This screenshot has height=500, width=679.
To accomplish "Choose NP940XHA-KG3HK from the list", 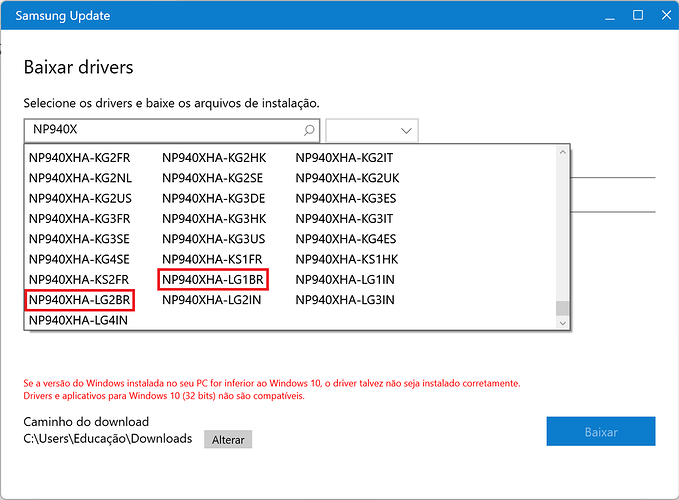I will coord(214,219).
